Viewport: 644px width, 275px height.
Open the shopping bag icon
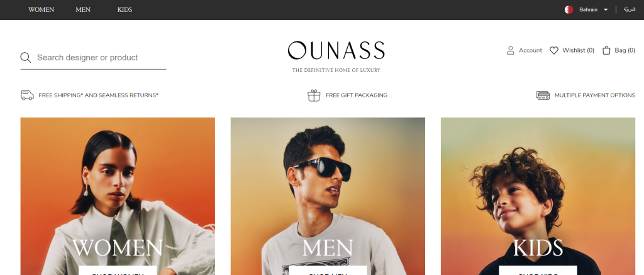(x=606, y=50)
